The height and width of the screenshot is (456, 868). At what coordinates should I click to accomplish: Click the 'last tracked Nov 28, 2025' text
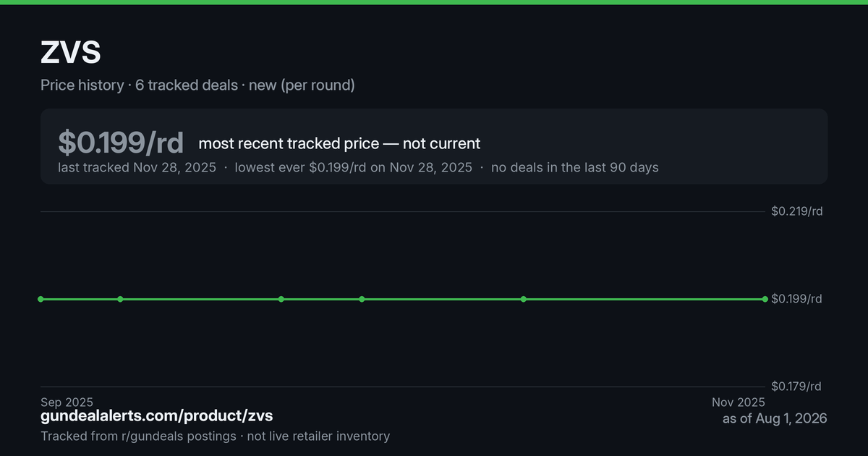pos(137,167)
